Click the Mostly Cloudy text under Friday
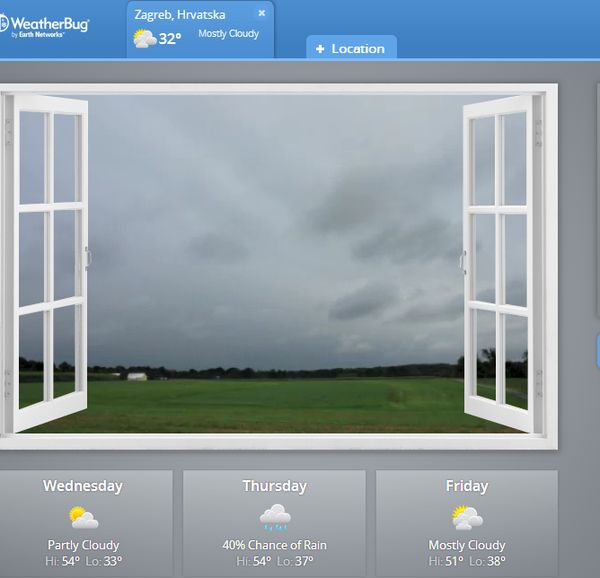Screen dimensions: 600x578 tap(467, 545)
